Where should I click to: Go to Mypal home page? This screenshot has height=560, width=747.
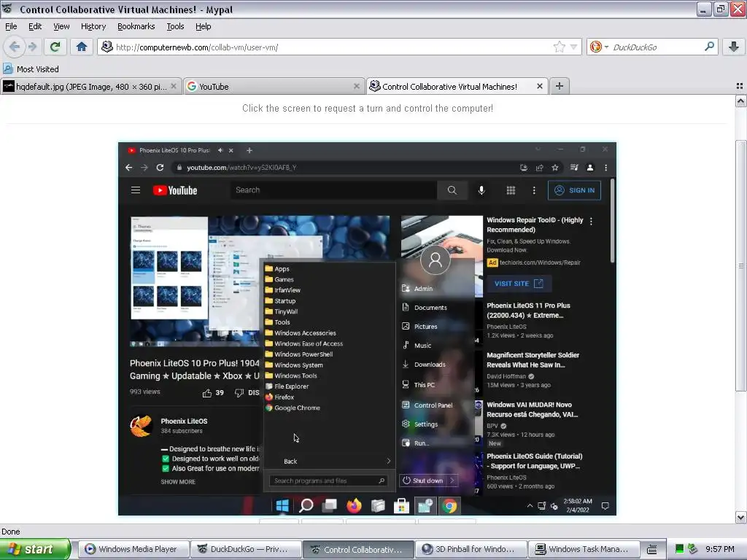click(x=82, y=47)
